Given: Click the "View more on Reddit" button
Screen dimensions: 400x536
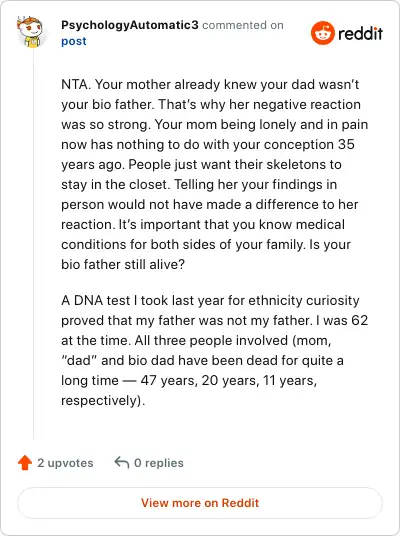Looking at the screenshot, I should (200, 503).
